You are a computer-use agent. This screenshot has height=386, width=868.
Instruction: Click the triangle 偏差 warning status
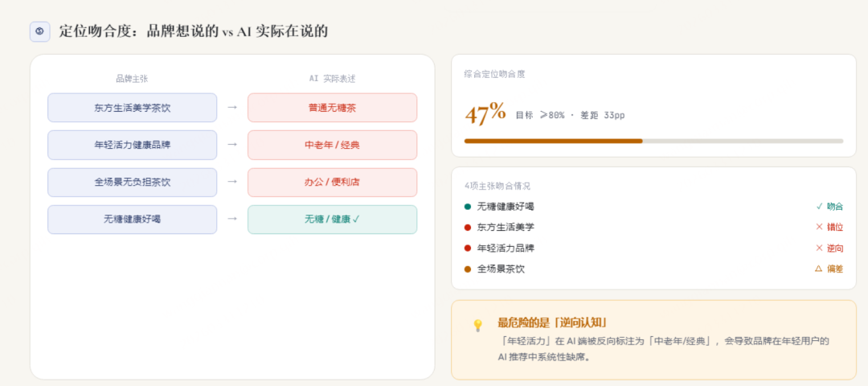tap(829, 269)
